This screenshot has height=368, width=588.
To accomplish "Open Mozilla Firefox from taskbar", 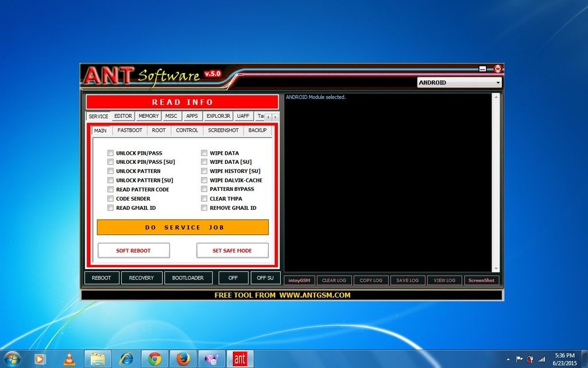I will pos(183,359).
